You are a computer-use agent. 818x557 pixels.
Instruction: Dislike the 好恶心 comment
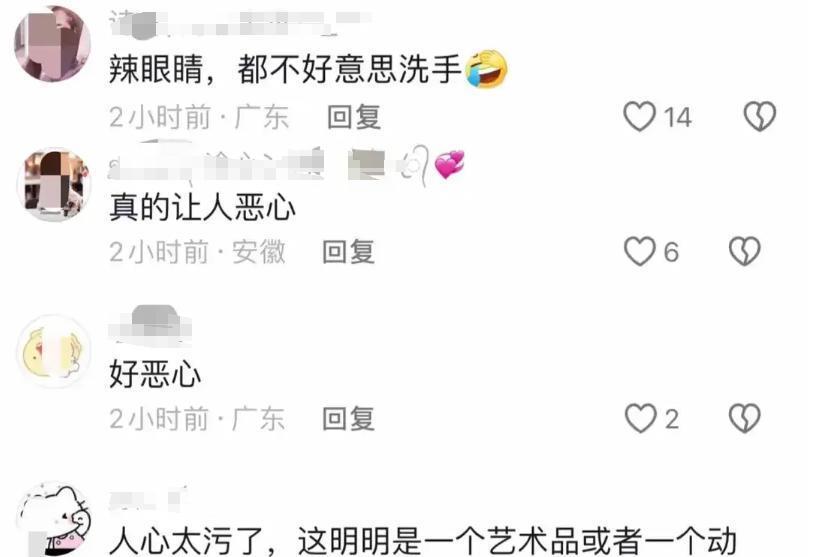[x=744, y=418]
